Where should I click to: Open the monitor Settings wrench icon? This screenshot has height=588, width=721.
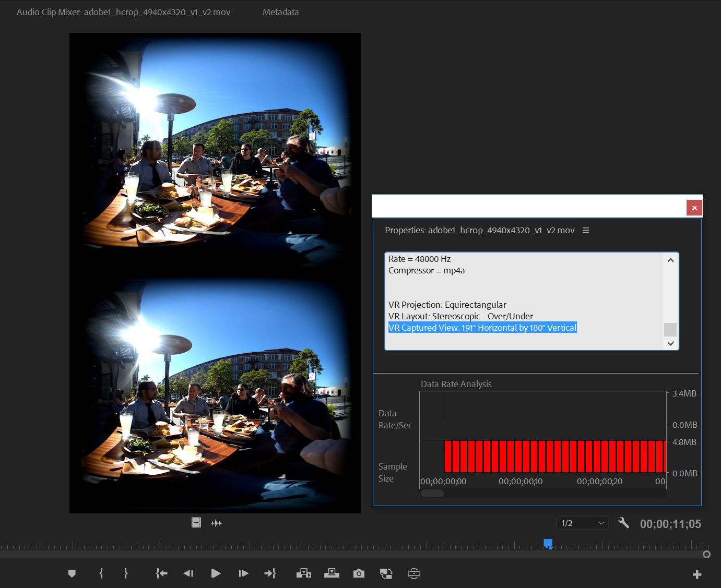[x=624, y=523]
